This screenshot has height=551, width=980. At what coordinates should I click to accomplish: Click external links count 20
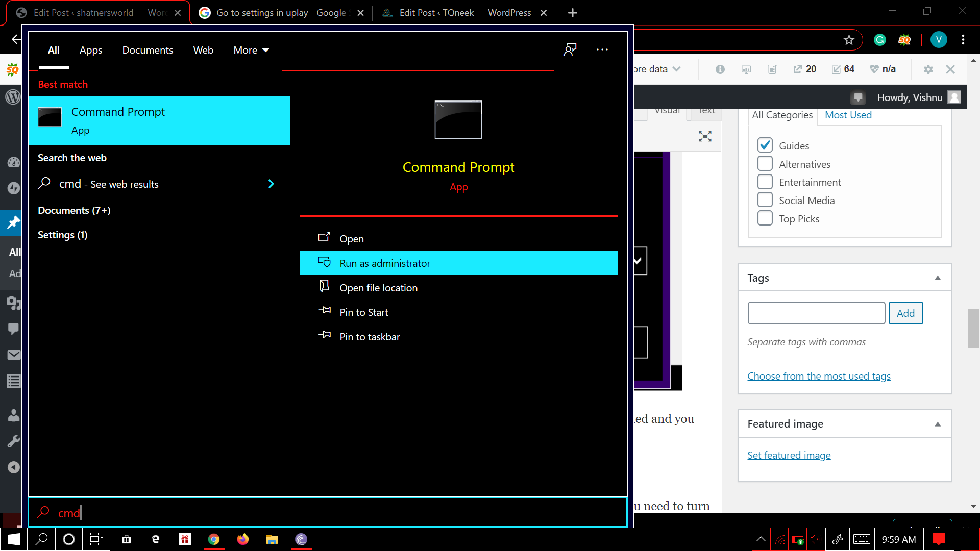tap(804, 69)
